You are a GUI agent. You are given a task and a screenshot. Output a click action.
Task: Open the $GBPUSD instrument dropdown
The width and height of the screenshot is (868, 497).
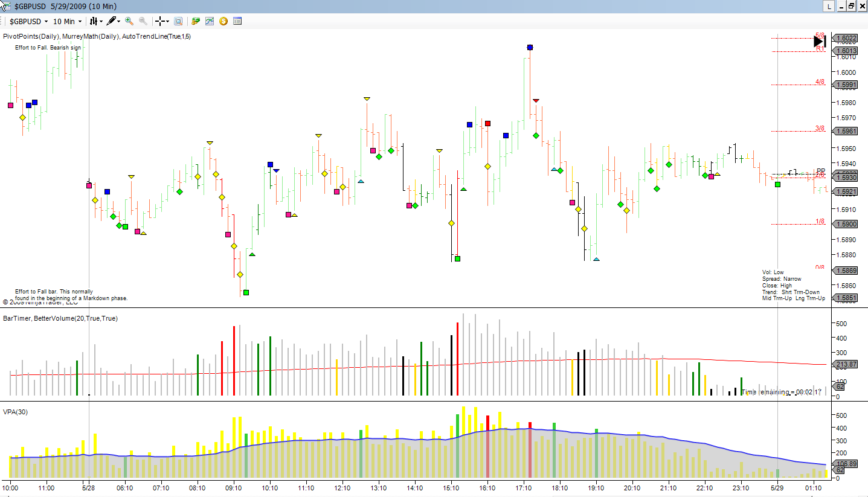tap(28, 21)
